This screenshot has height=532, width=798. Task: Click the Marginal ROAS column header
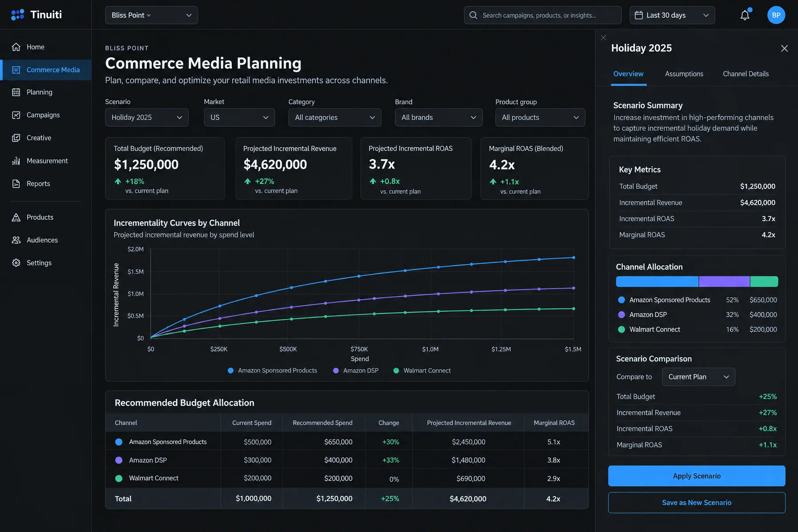[x=554, y=423]
